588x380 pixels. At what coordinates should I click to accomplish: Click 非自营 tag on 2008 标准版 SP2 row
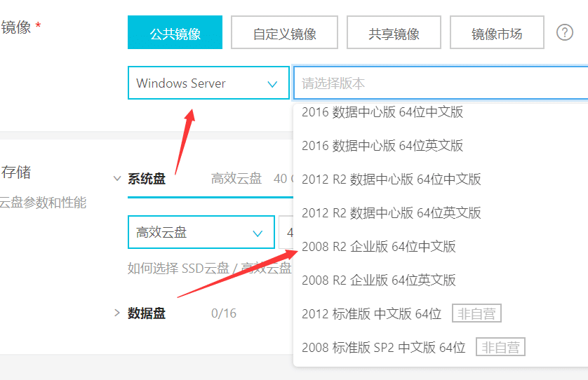click(500, 347)
